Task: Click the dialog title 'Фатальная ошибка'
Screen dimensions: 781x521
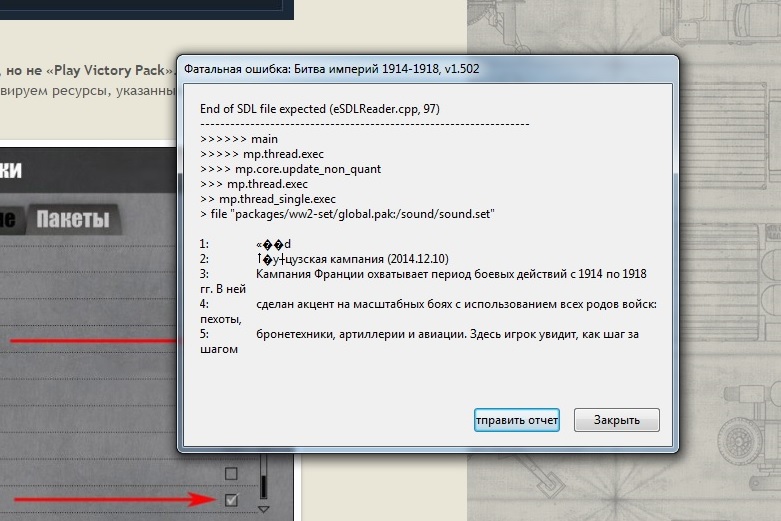Action: [237, 69]
